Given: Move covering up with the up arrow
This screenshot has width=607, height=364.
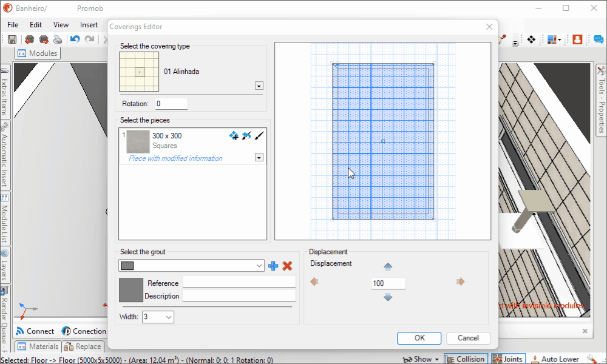Looking at the screenshot, I should [388, 266].
